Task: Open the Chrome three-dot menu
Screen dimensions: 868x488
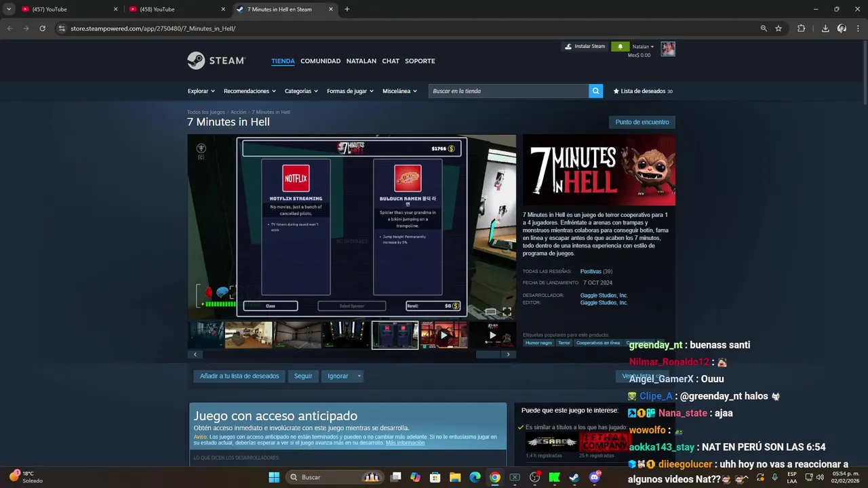Action: tap(859, 28)
